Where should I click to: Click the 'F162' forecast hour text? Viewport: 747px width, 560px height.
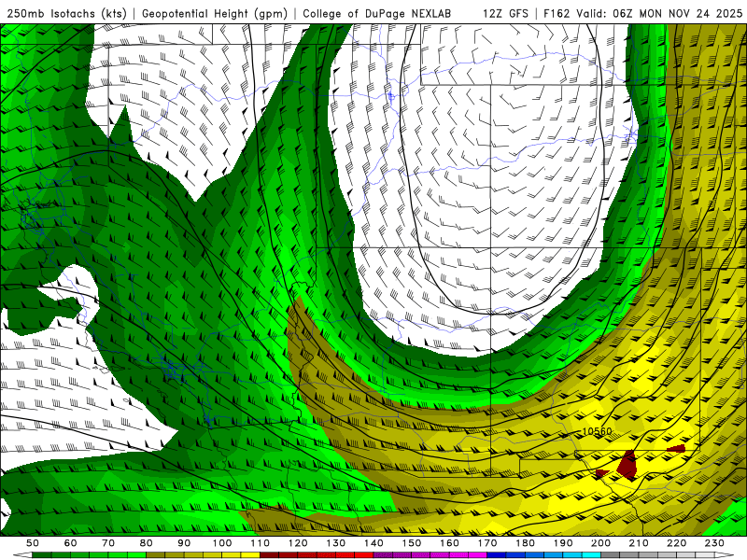[557, 13]
